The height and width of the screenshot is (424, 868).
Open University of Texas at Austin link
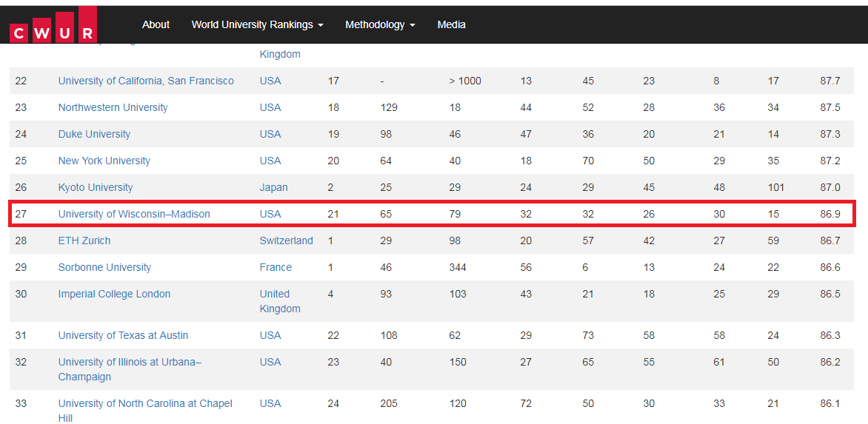point(123,335)
